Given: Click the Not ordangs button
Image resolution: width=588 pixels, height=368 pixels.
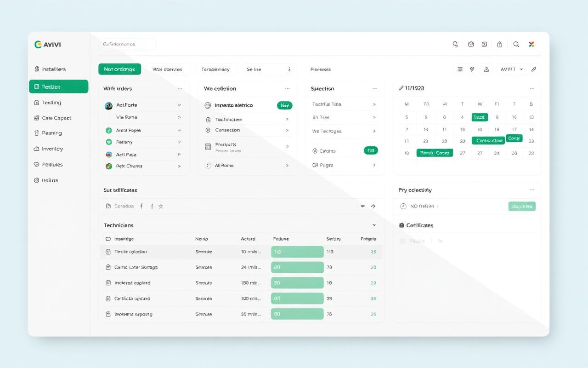Looking at the screenshot, I should (x=119, y=69).
